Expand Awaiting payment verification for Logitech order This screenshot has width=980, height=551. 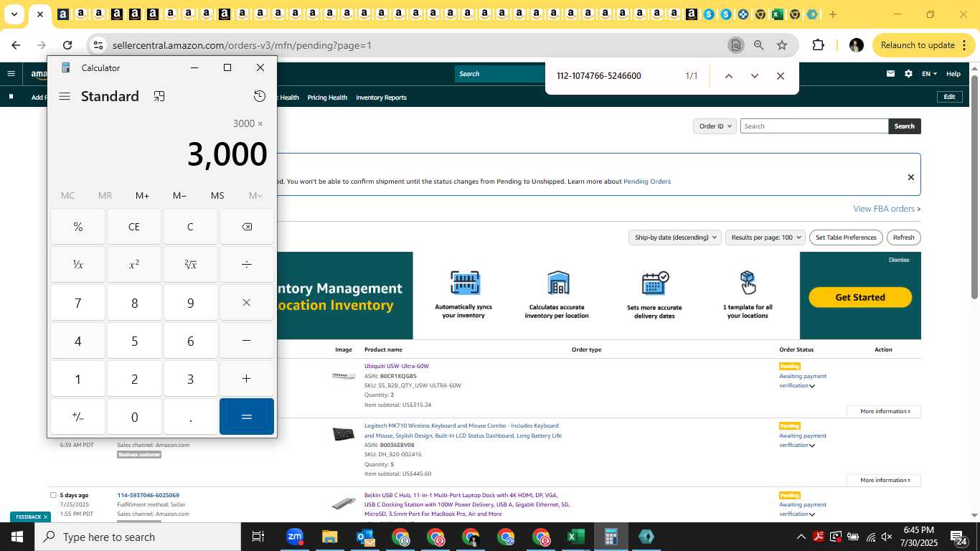803,441
